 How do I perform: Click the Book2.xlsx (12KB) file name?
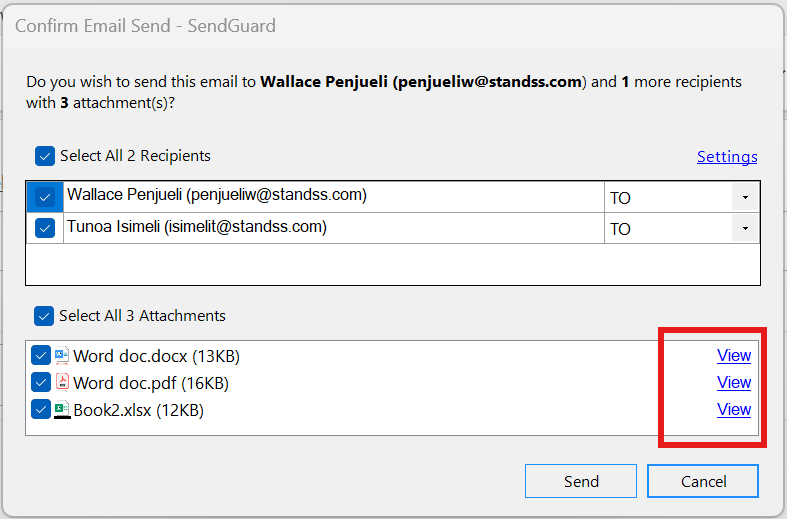tap(139, 411)
